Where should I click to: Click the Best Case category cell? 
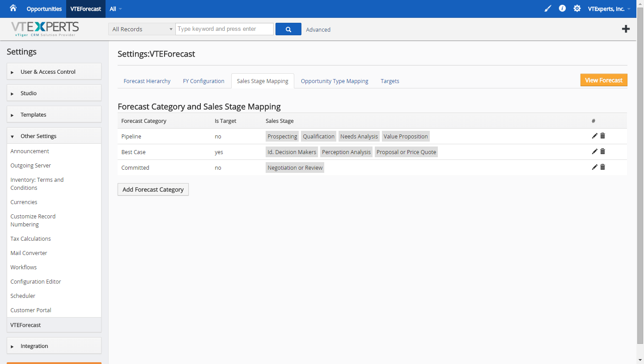coord(134,152)
